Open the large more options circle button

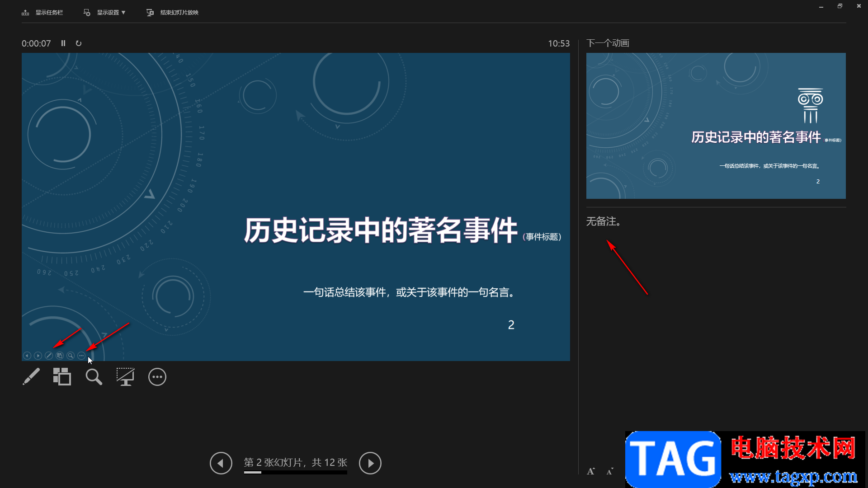point(157,377)
